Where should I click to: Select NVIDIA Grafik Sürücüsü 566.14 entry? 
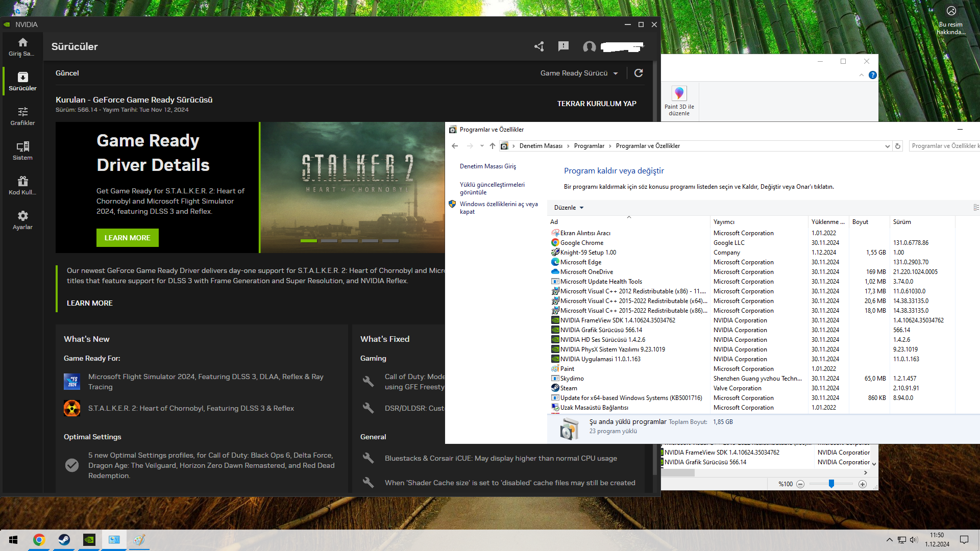pyautogui.click(x=601, y=330)
